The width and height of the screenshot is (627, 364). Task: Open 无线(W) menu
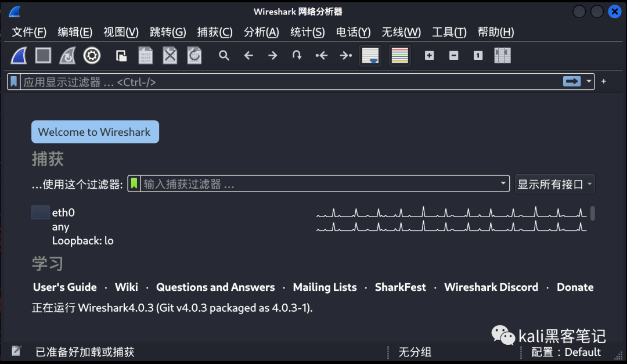401,32
